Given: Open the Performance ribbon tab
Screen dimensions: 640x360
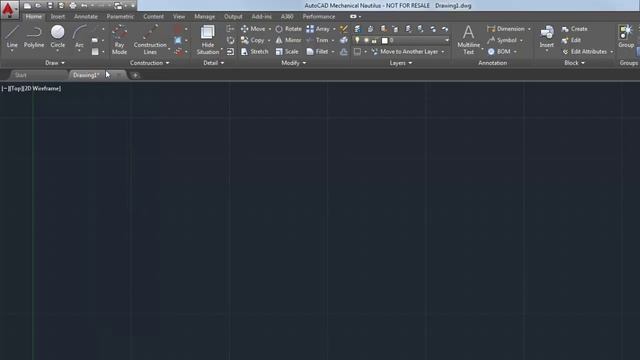Looking at the screenshot, I should click(x=318, y=17).
